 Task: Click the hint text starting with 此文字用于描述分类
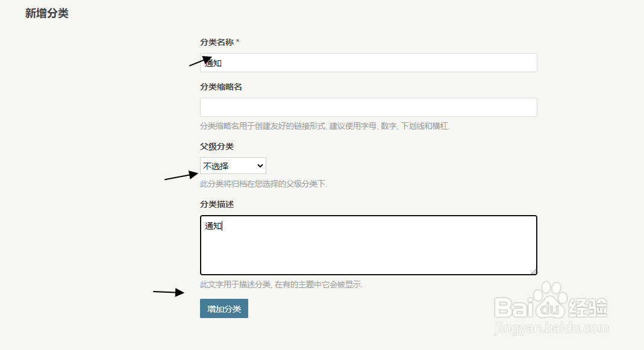click(281, 285)
